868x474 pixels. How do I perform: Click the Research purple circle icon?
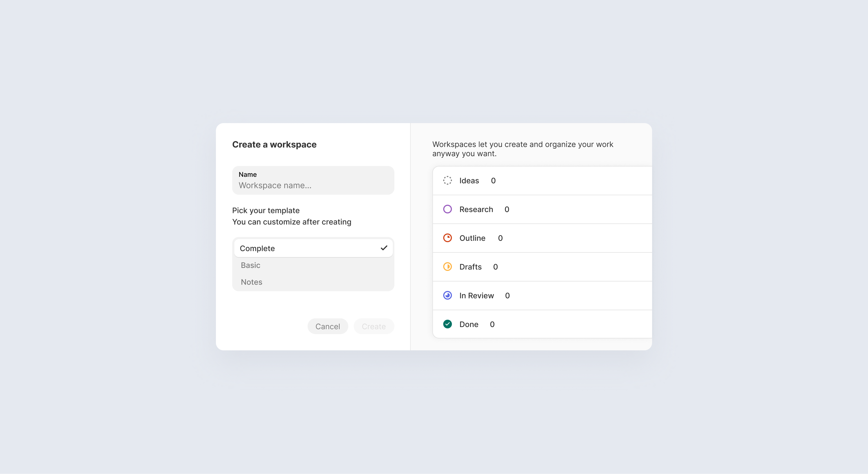pos(447,209)
